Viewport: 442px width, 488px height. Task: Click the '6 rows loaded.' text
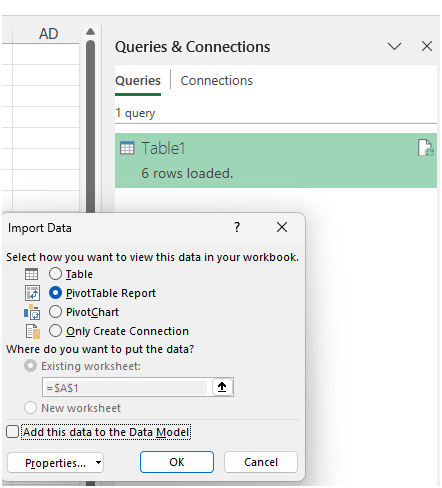coord(187,173)
